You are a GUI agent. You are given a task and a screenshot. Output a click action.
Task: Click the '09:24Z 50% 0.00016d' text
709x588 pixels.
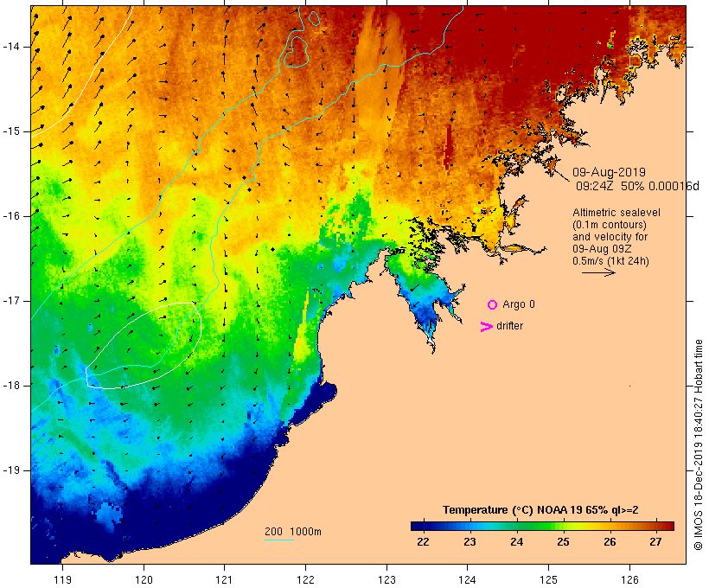coord(637,186)
